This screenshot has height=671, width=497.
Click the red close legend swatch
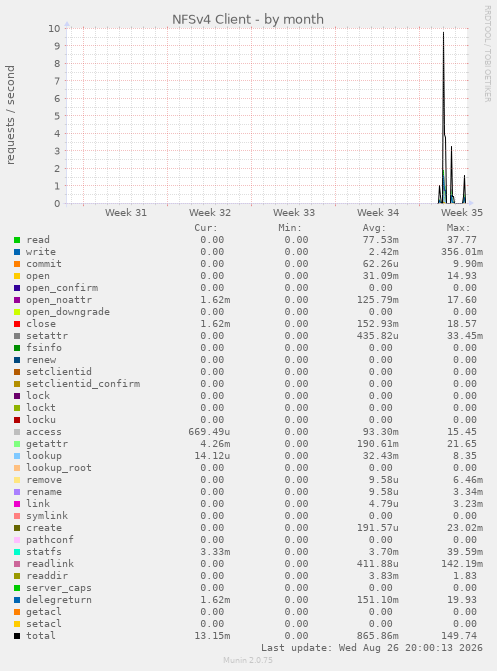click(17, 324)
